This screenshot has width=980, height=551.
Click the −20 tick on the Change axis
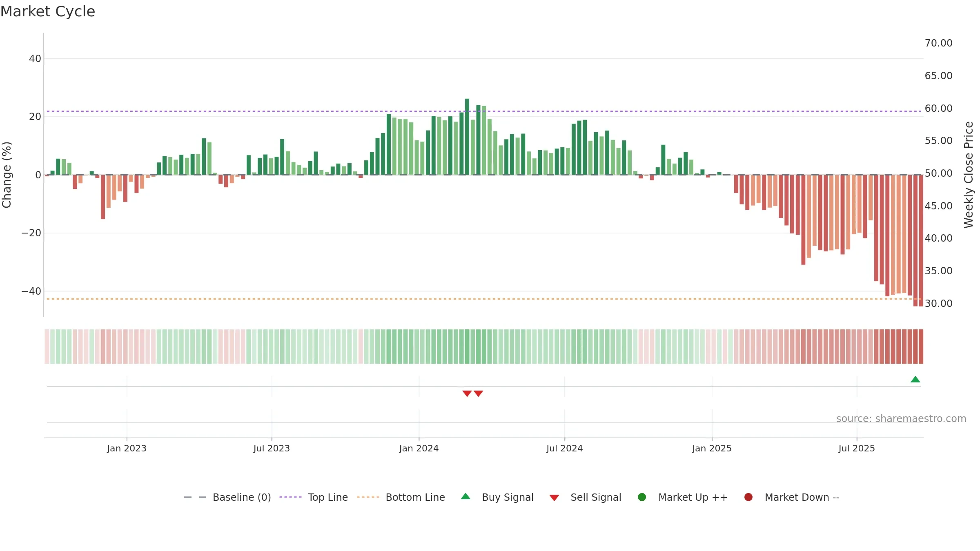(x=31, y=233)
